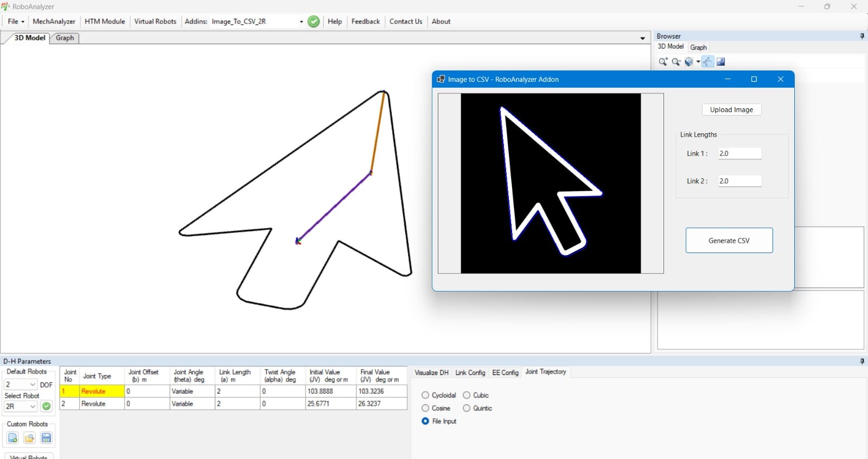868x459 pixels.
Task: Expand the cube view dropdown arrow in Browser
Action: pos(698,62)
